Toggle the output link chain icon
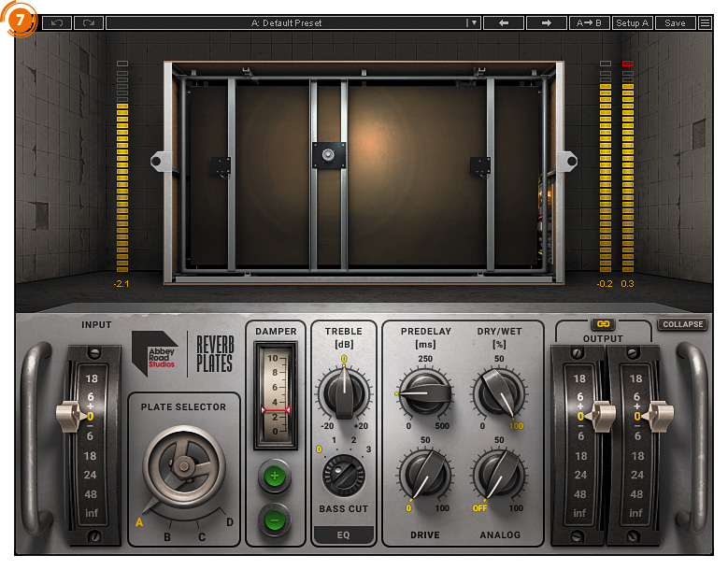 tap(603, 323)
